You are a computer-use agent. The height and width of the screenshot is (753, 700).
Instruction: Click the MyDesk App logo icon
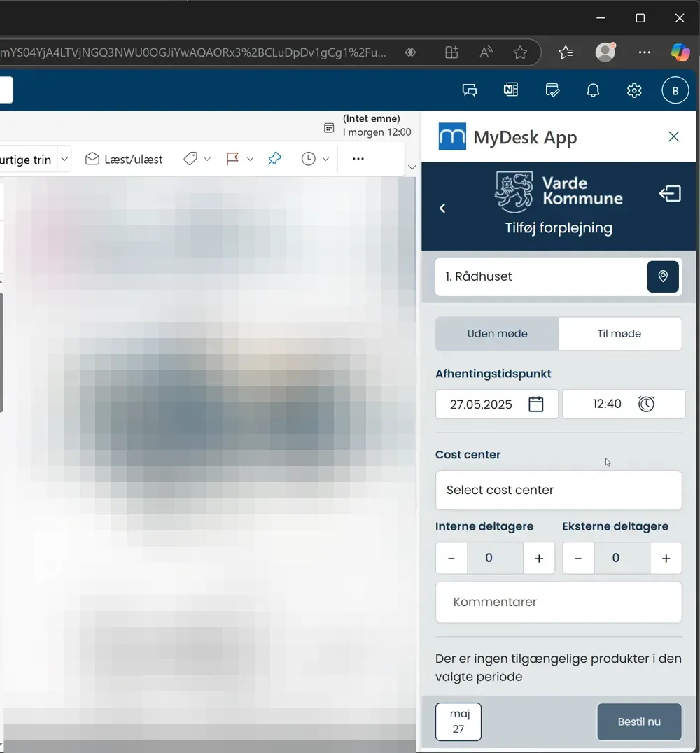[452, 136]
